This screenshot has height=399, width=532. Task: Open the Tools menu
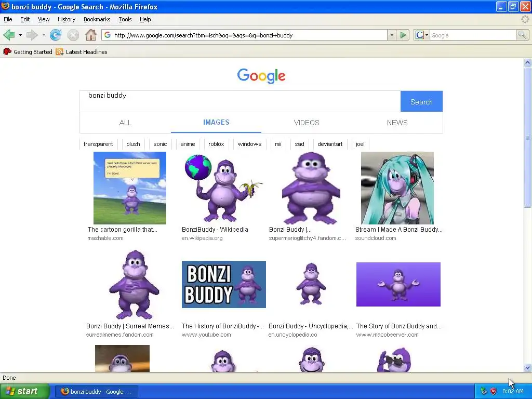[125, 19]
